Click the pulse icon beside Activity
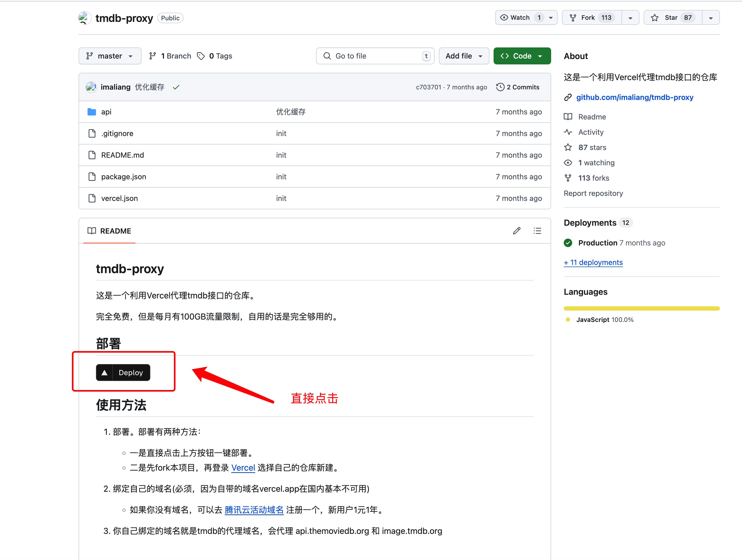Image resolution: width=742 pixels, height=560 pixels. point(568,132)
